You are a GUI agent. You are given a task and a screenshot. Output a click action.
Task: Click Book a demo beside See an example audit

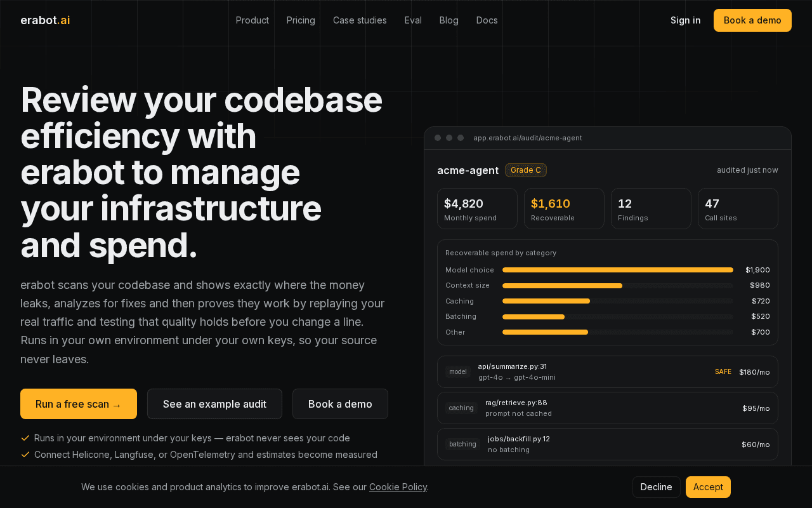point(340,404)
